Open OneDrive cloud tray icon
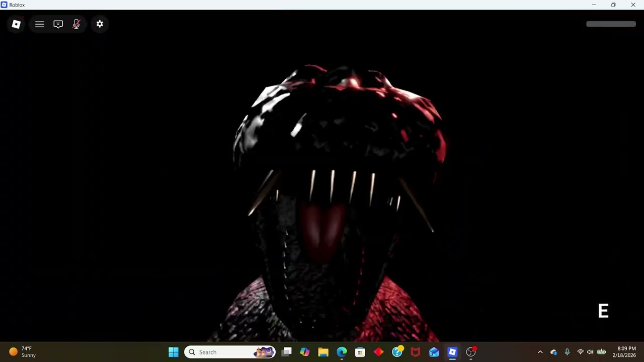 coord(553,352)
